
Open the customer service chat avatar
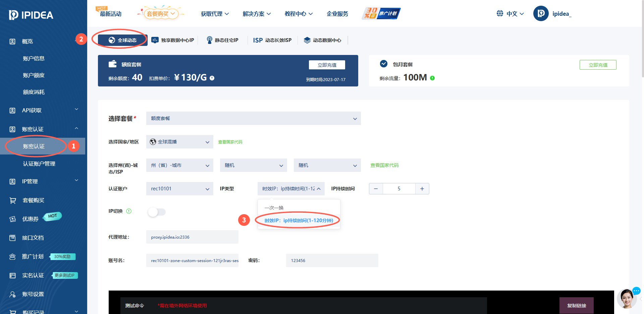[627, 298]
